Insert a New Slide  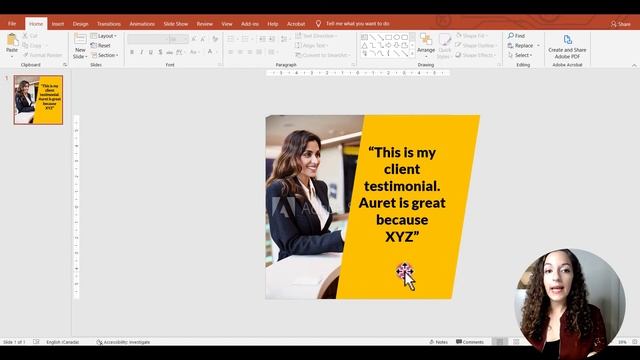pos(80,46)
